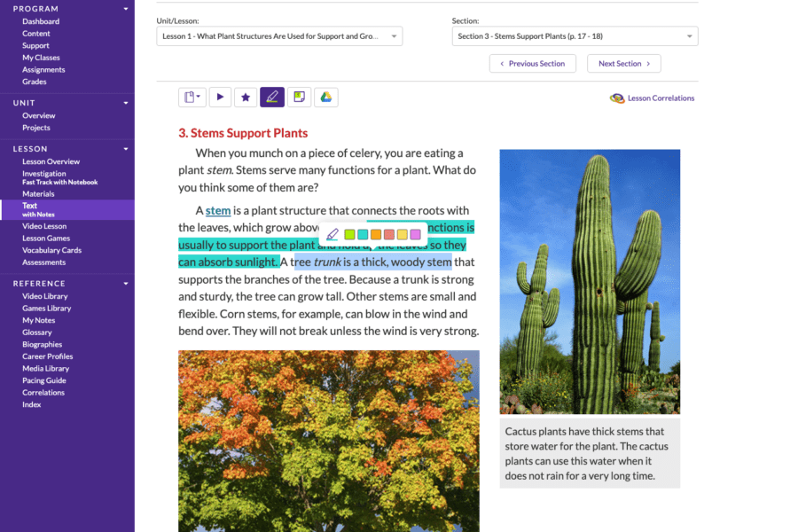Open Materials in sidebar
The image size is (798, 532).
pyautogui.click(x=38, y=194)
